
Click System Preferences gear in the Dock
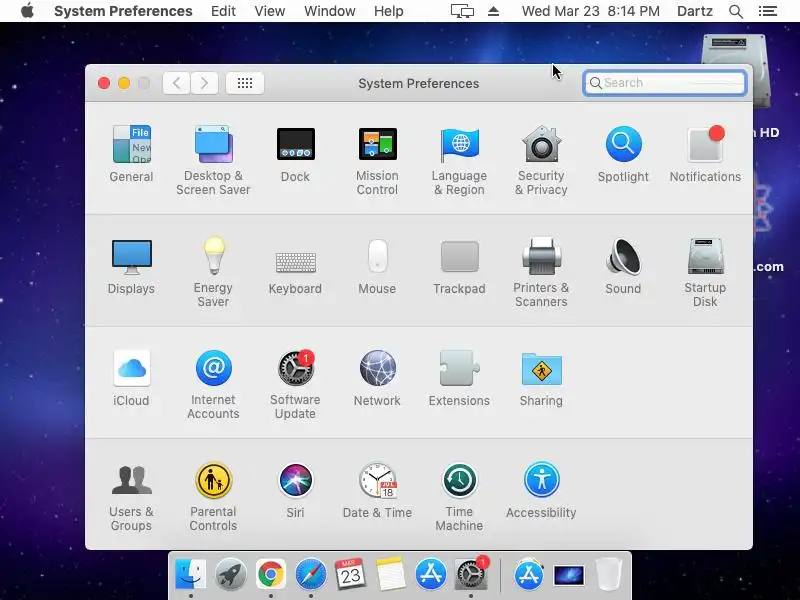[x=471, y=574]
